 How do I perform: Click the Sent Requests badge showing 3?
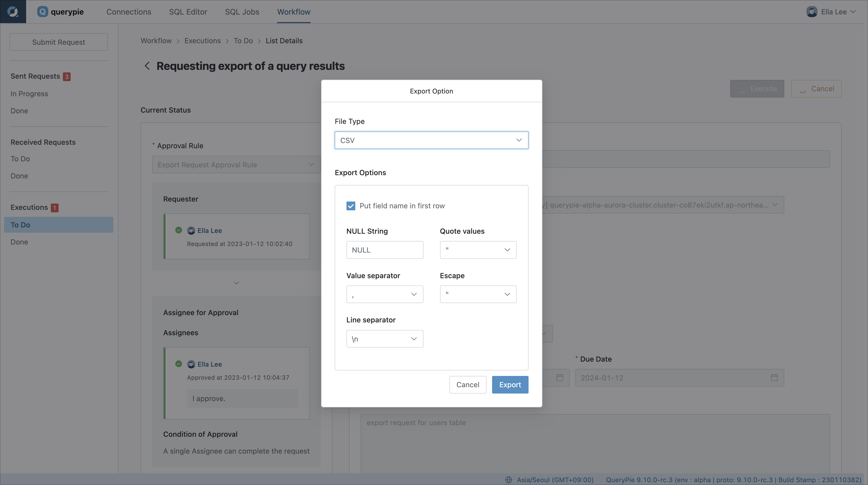coord(67,77)
